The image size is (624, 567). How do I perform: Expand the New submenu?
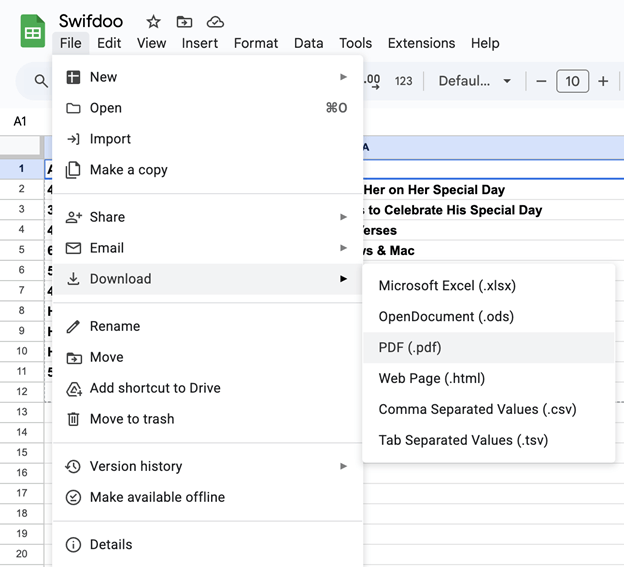pos(207,77)
